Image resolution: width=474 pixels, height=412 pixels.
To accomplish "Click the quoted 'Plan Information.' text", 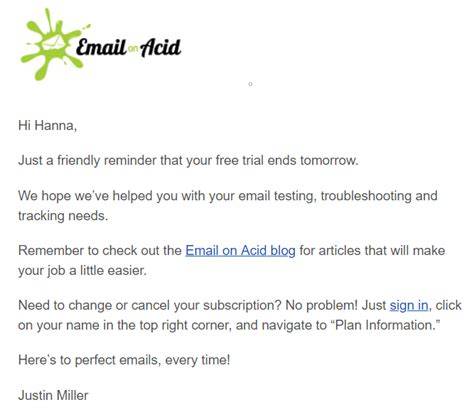I will click(x=386, y=325).
